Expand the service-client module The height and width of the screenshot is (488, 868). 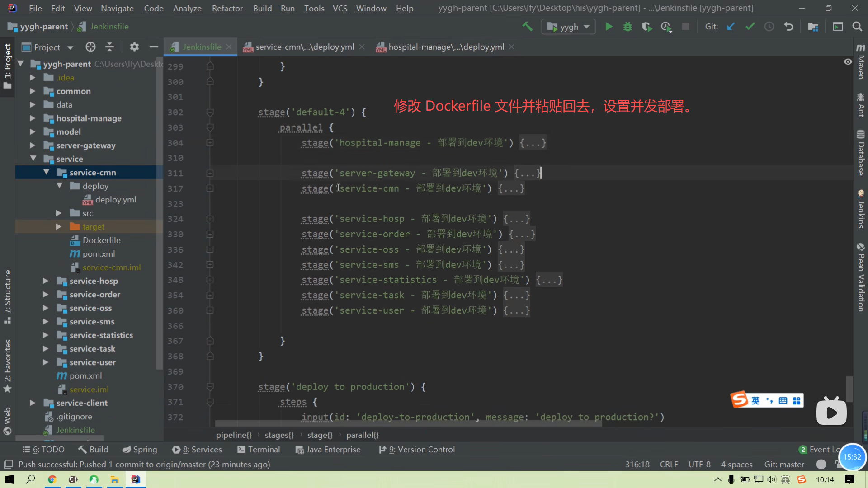coord(32,403)
